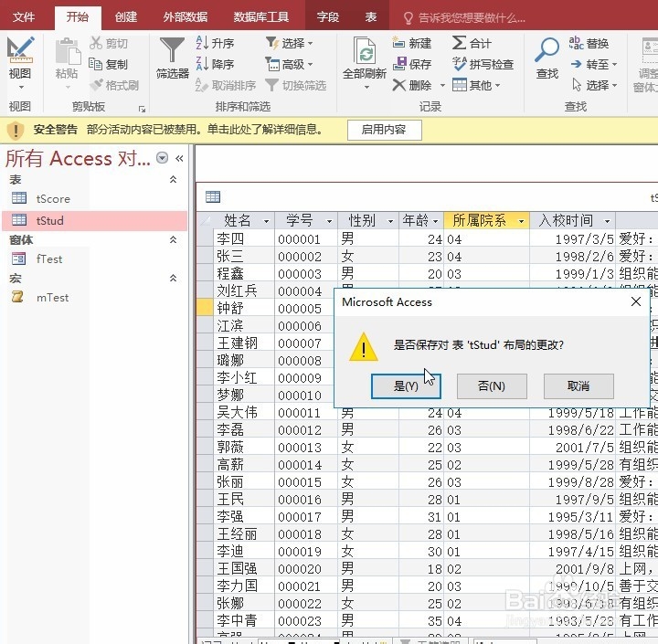
Task: Switch to the 数据库工具 tab
Action: [x=261, y=17]
